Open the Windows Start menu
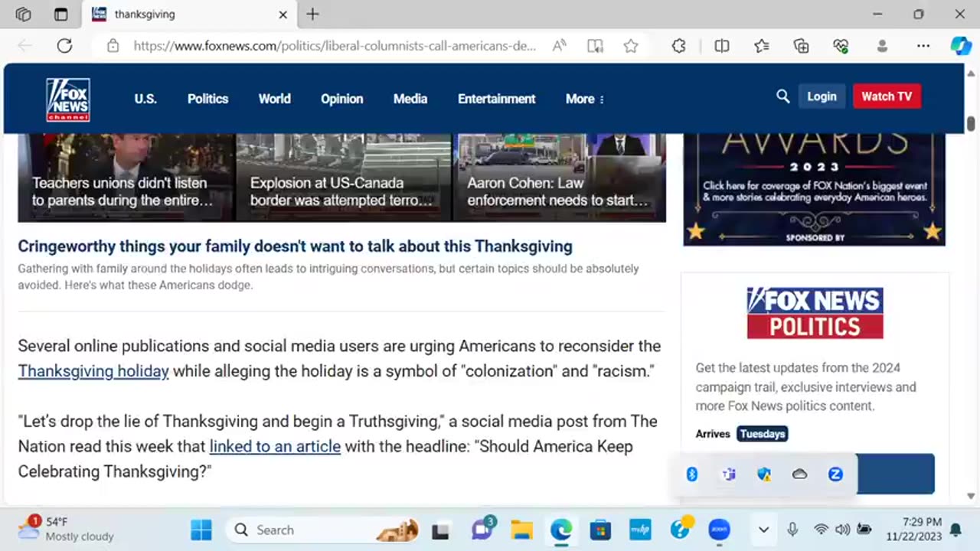Screen dimensions: 980x551 tap(201, 530)
